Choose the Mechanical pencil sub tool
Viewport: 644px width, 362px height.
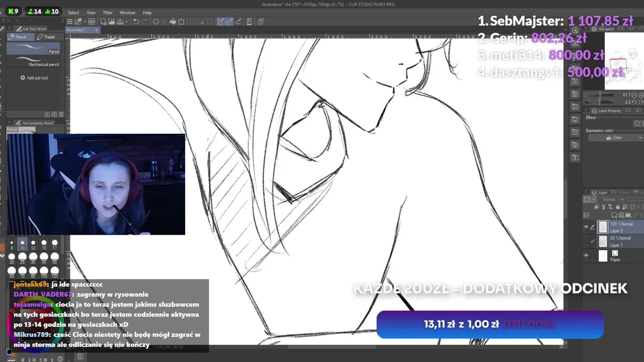pos(33,61)
